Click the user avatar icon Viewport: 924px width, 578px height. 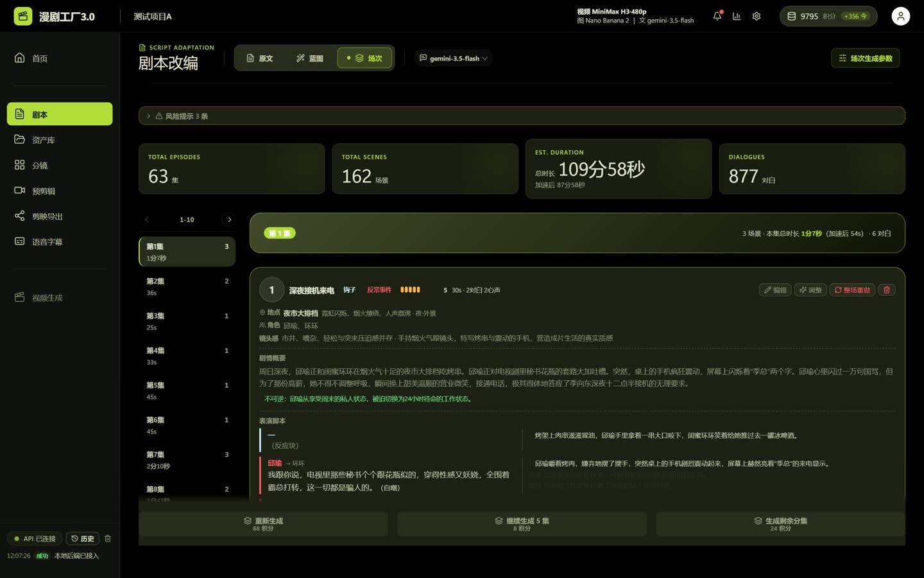(x=900, y=16)
